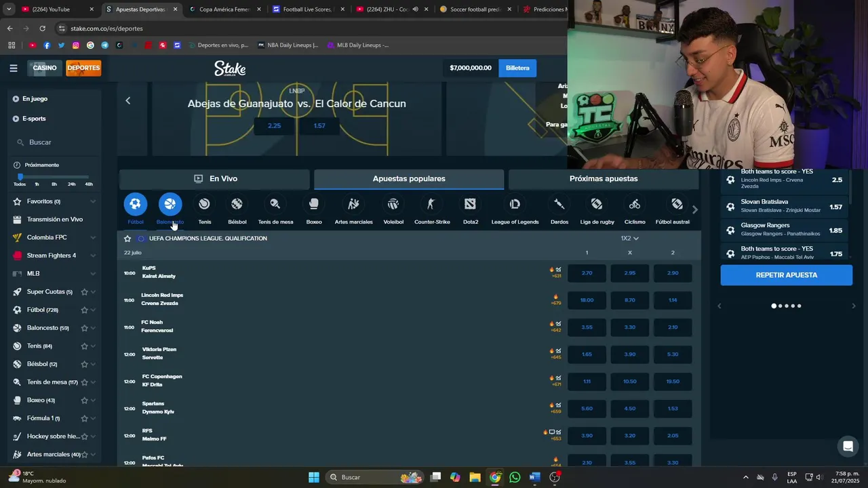The height and width of the screenshot is (488, 868).
Task: Switch to Copa América Femenina browser tab
Action: 224,9
